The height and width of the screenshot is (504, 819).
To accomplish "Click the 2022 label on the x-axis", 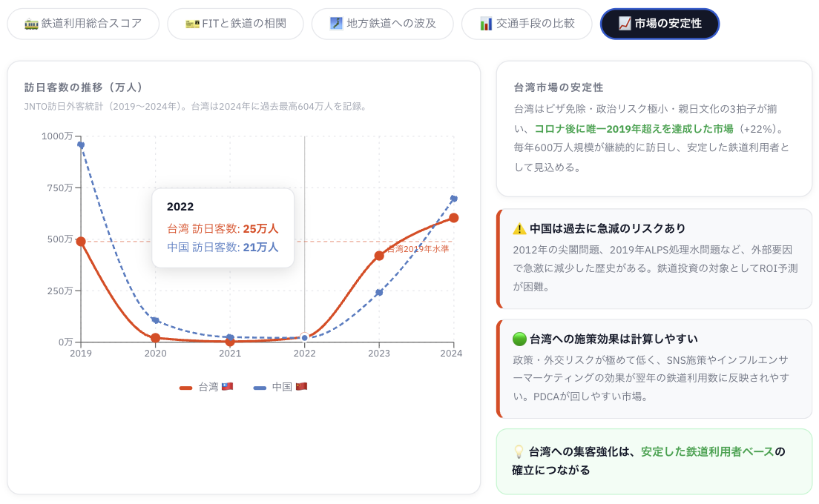I will (x=304, y=354).
